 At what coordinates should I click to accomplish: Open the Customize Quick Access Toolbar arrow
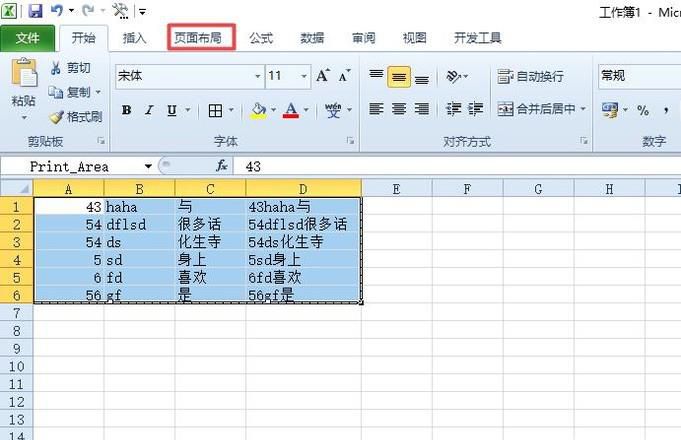142,11
